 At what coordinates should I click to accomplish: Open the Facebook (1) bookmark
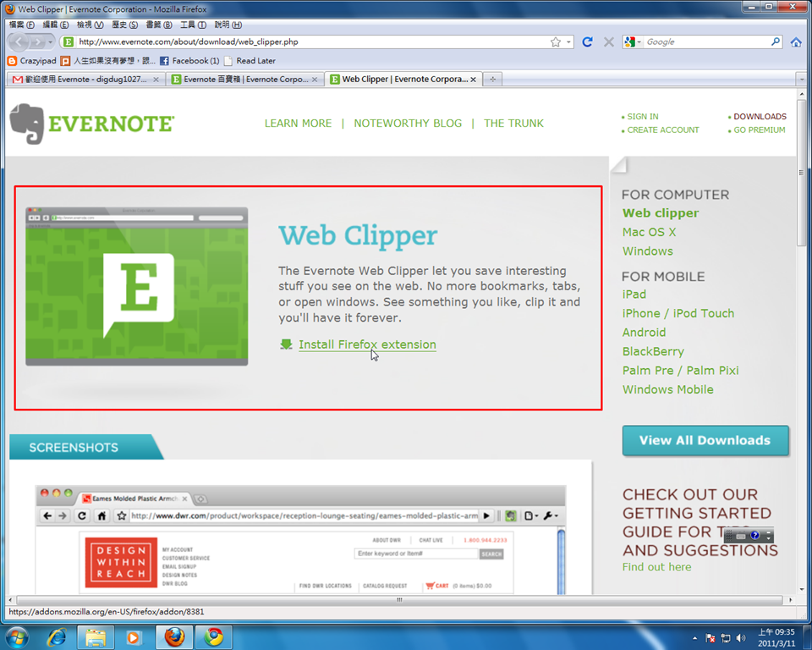[189, 61]
